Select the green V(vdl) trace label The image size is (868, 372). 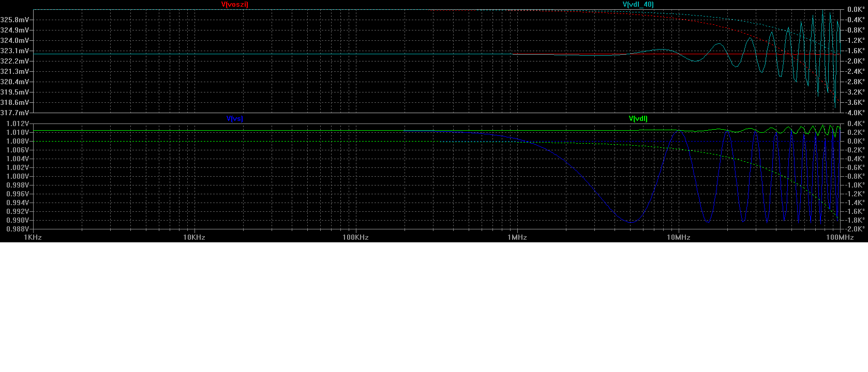(638, 118)
